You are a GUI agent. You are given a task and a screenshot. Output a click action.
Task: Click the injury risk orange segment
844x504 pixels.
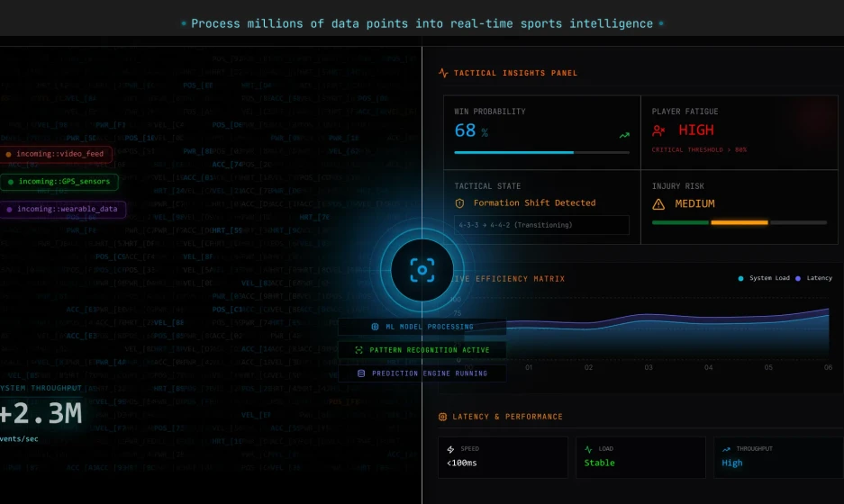(x=740, y=222)
